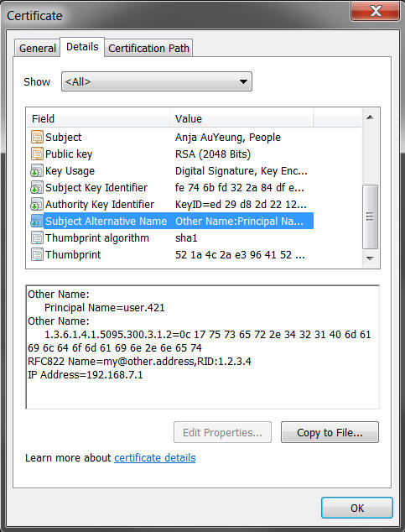Click the Field column header
This screenshot has height=532, width=405.
coord(98,118)
